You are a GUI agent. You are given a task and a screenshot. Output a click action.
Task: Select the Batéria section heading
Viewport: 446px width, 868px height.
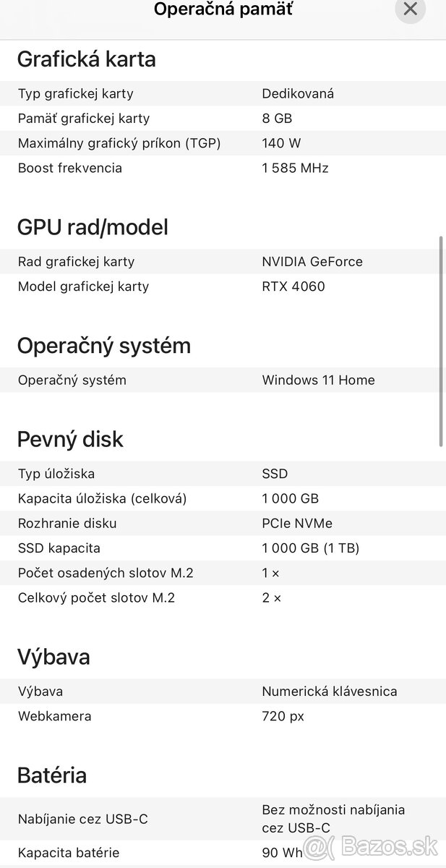pos(52,775)
